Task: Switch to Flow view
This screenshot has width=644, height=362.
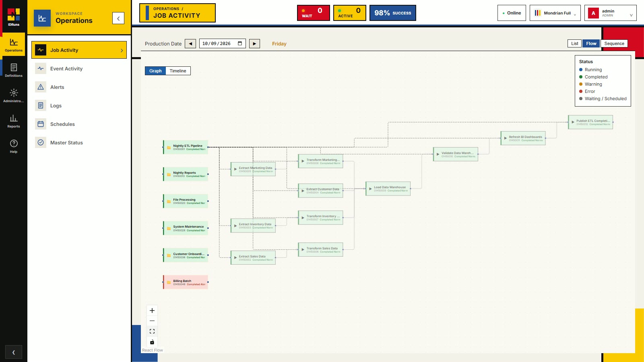Action: (591, 43)
